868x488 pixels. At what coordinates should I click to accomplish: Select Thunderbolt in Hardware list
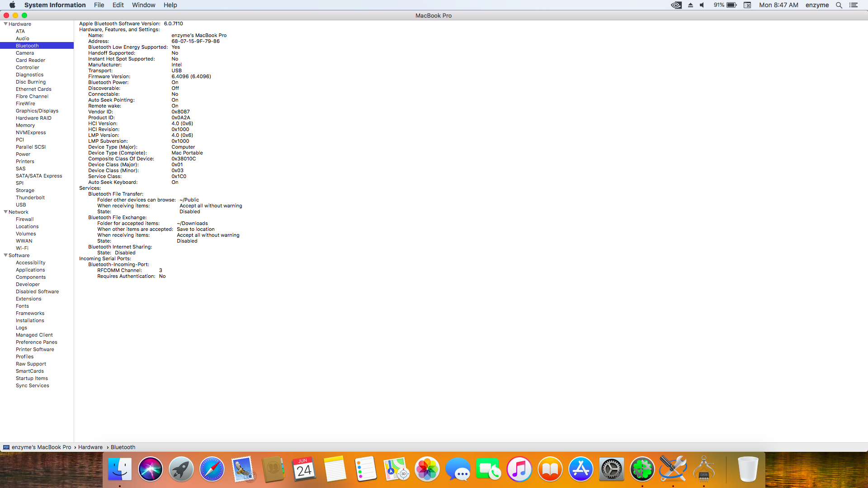[30, 197]
